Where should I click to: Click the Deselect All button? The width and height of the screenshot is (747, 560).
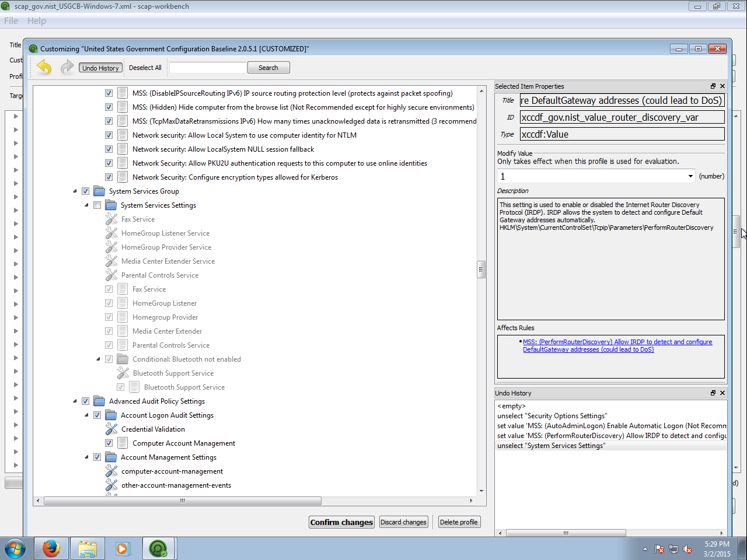tap(145, 68)
